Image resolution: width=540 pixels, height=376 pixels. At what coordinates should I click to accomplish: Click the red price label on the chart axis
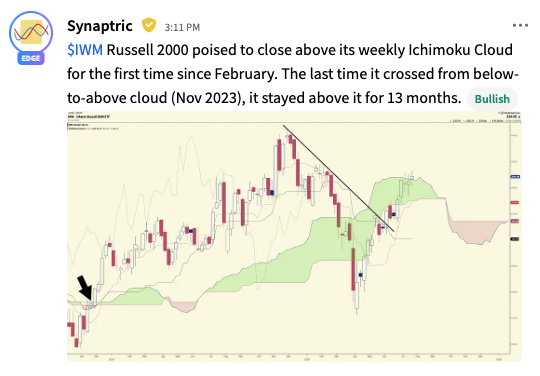click(x=515, y=203)
